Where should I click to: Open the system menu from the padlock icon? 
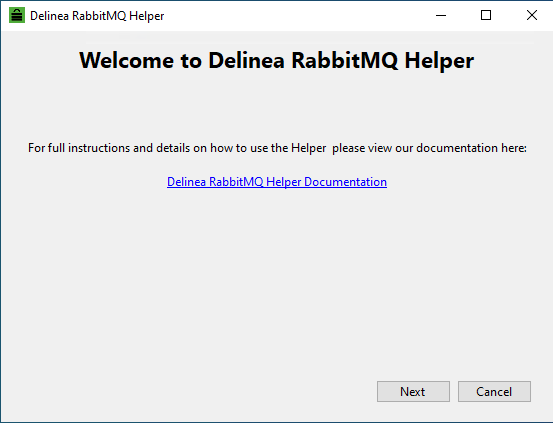(17, 15)
